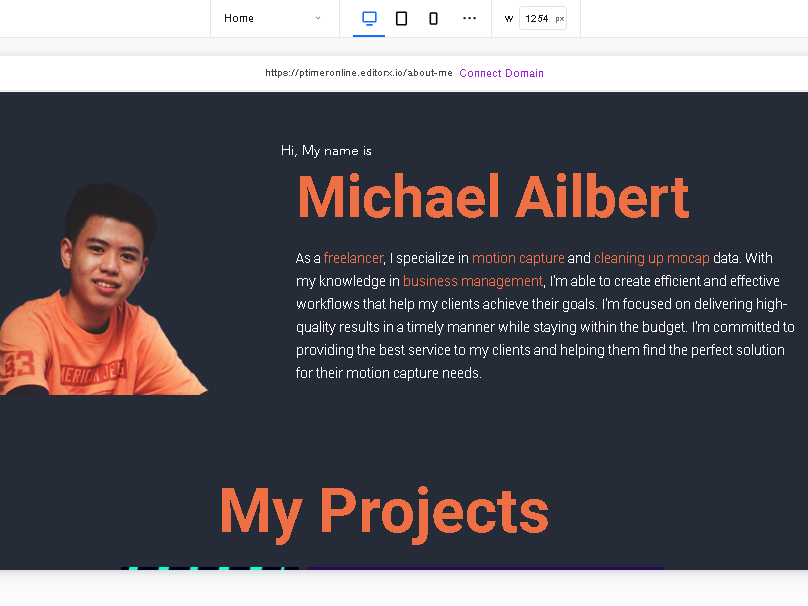
Task: Click the canvas width input field
Action: 543,19
